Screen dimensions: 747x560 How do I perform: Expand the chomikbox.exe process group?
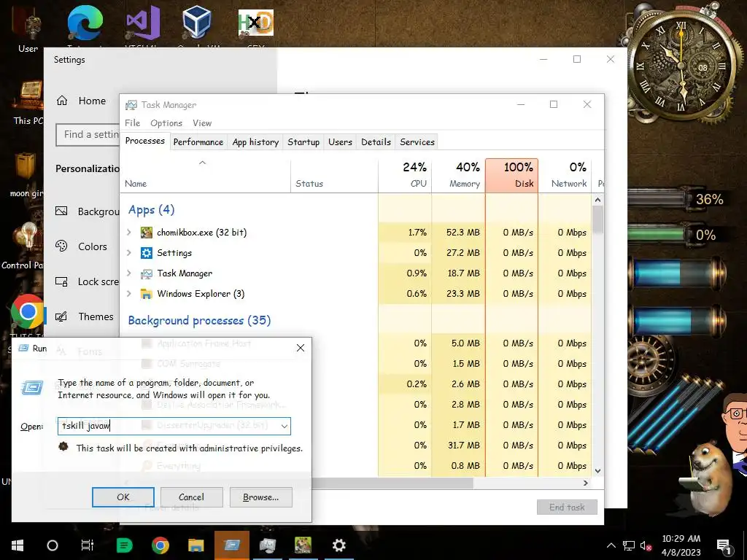(129, 233)
